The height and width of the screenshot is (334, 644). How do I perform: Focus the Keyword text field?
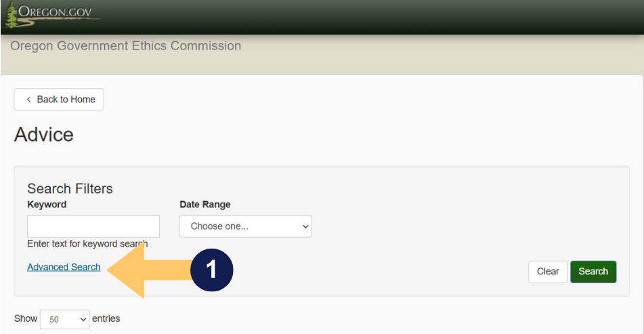pos(93,226)
